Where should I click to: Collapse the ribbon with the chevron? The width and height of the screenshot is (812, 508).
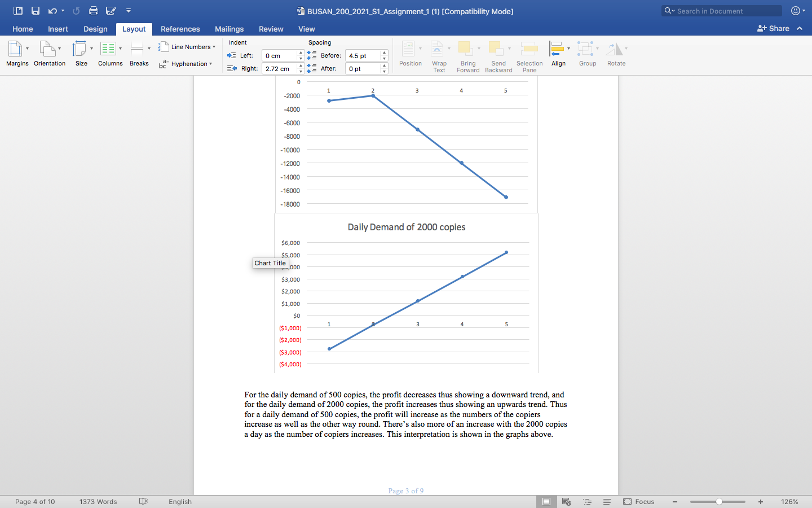[800, 28]
